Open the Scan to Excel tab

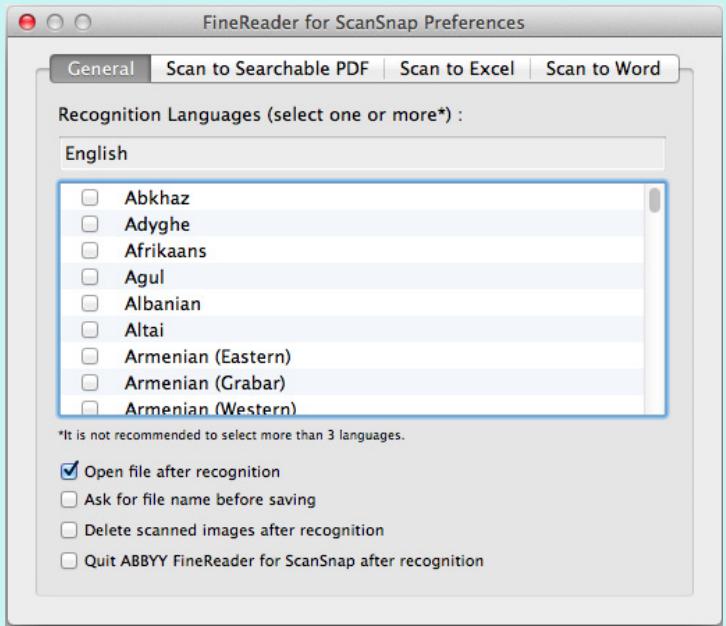point(457,69)
